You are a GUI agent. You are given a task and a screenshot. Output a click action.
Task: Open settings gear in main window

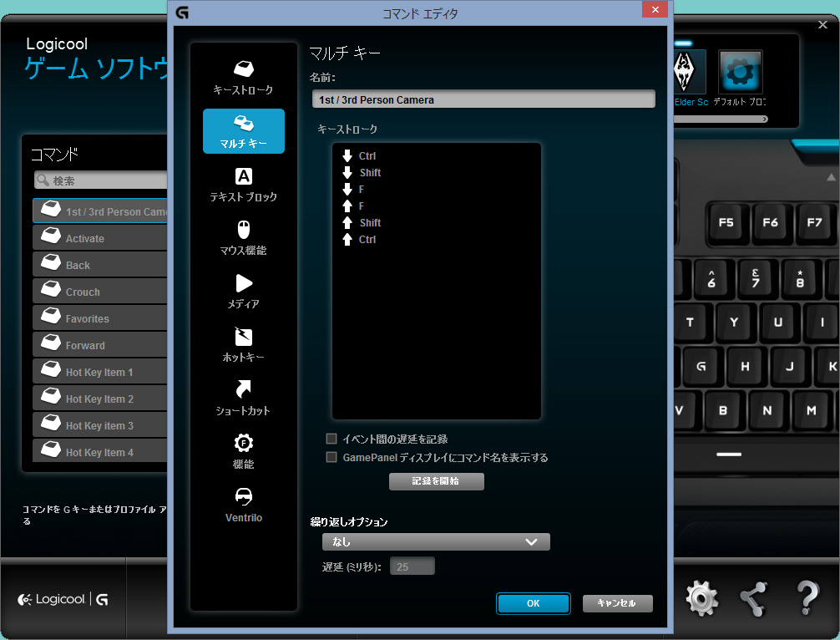point(702,598)
